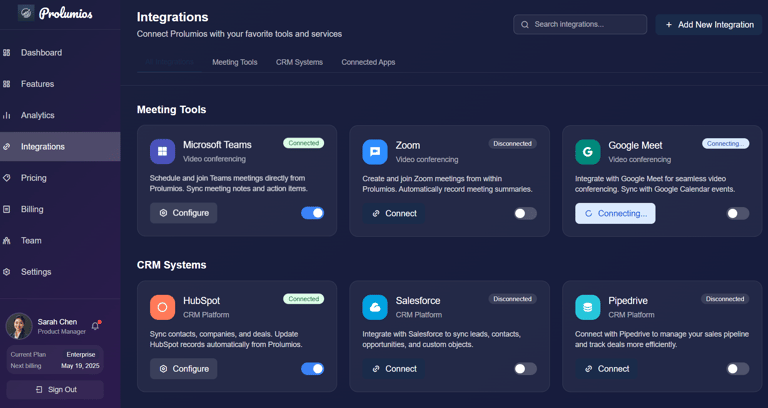Disable the HubSpot integration toggle
768x408 pixels.
(312, 369)
